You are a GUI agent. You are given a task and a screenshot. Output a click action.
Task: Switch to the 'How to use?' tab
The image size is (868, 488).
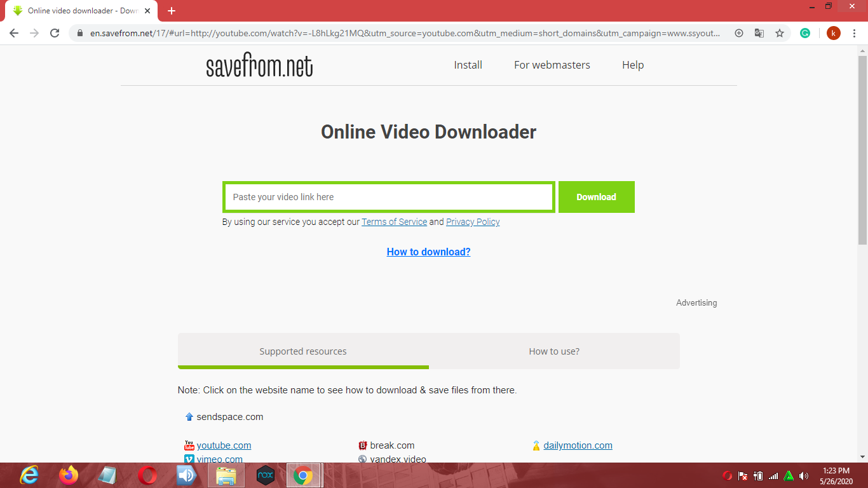click(x=554, y=351)
